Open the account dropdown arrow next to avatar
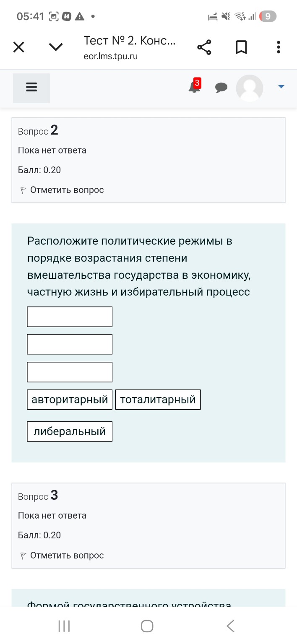Screen dimensions: 297x644 coord(280,88)
